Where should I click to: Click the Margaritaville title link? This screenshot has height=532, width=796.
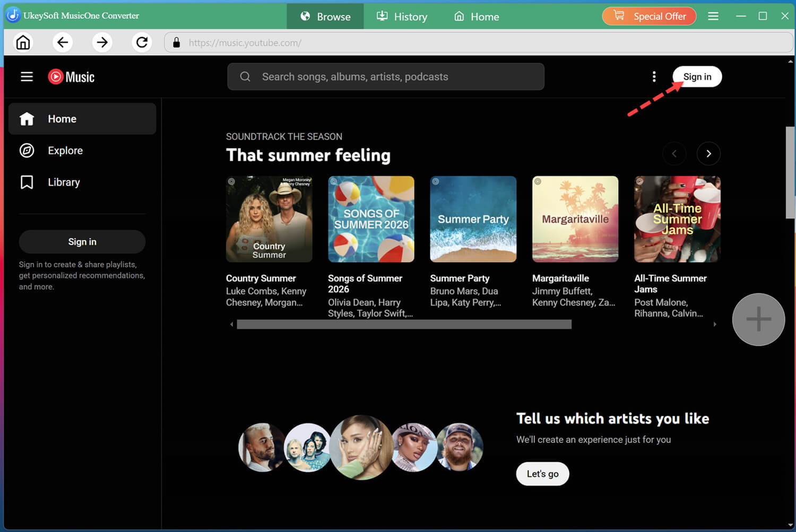coord(560,278)
